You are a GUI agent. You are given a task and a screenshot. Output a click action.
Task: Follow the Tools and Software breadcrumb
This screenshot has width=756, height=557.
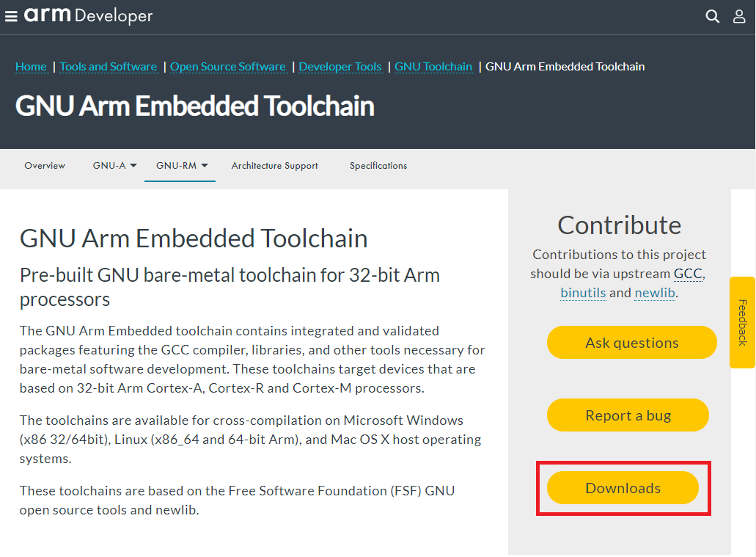[109, 67]
